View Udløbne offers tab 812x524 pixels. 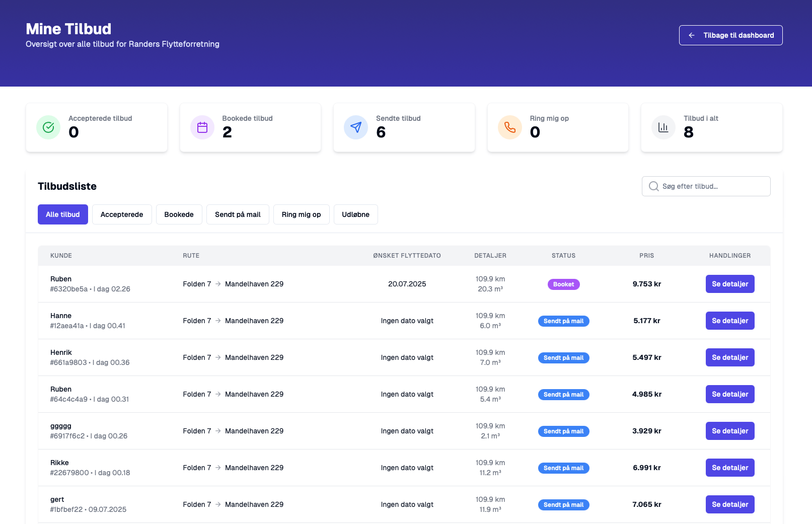[355, 214]
